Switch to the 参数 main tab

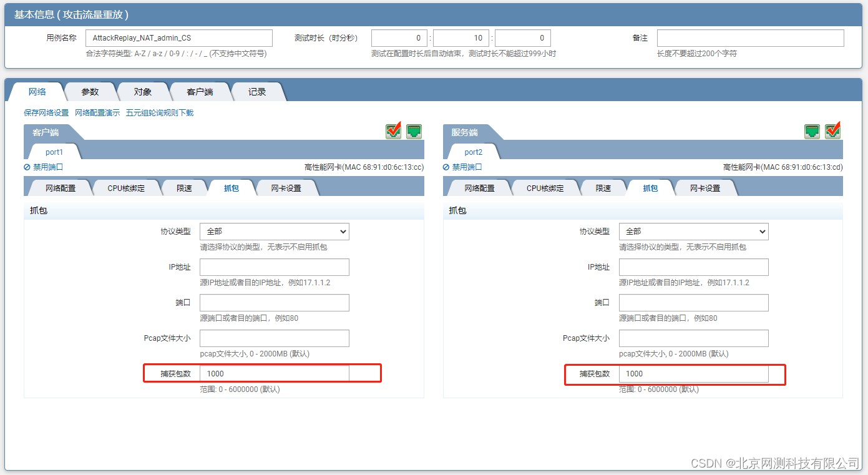90,92
